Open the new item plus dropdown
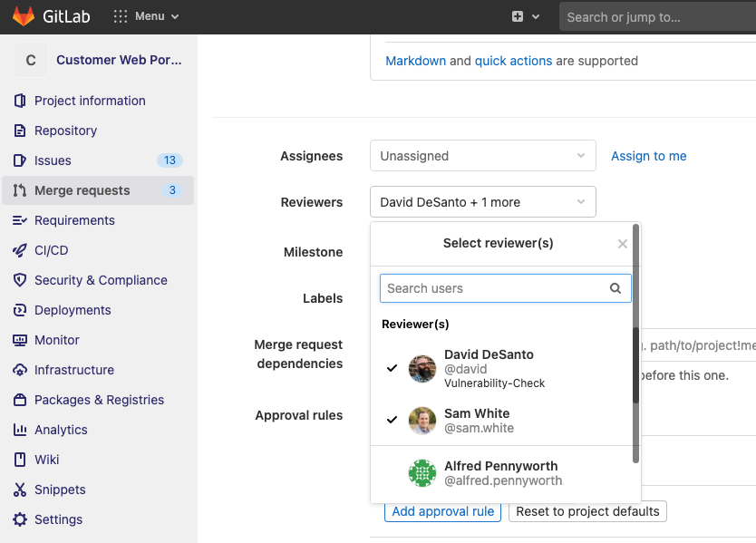Screen dimensions: 756x543 tap(525, 16)
